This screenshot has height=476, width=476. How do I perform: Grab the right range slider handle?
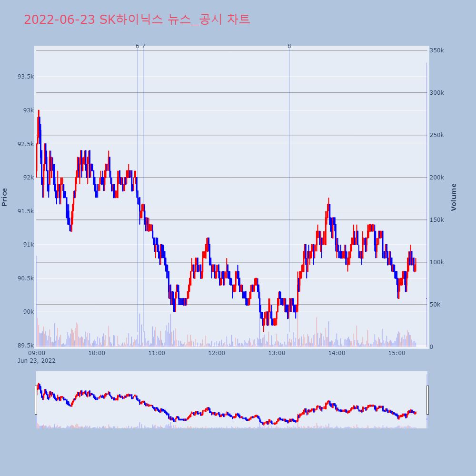tap(427, 400)
